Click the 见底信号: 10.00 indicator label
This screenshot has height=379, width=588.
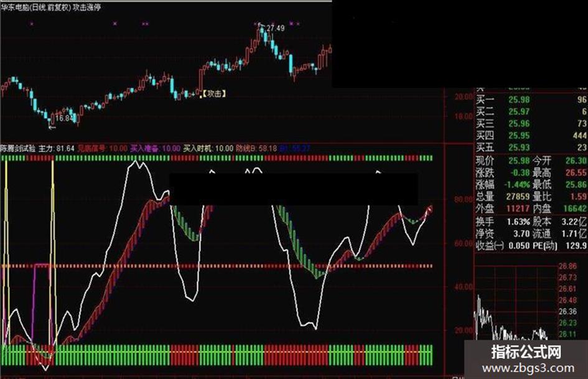[x=103, y=149]
